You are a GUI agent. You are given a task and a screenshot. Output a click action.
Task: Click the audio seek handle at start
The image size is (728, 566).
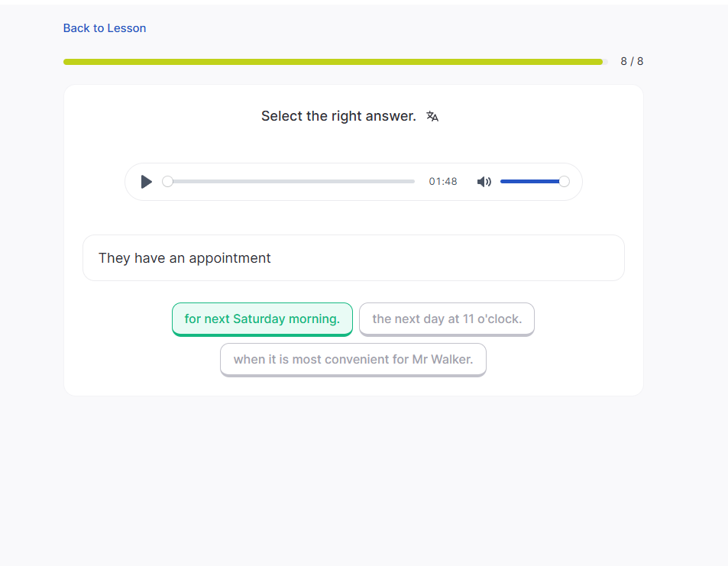(x=168, y=182)
